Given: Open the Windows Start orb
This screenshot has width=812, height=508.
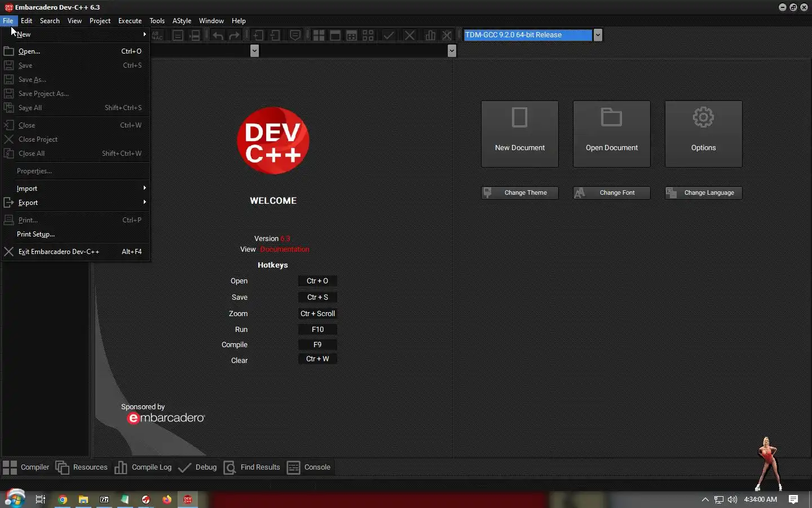Looking at the screenshot, I should (15, 498).
